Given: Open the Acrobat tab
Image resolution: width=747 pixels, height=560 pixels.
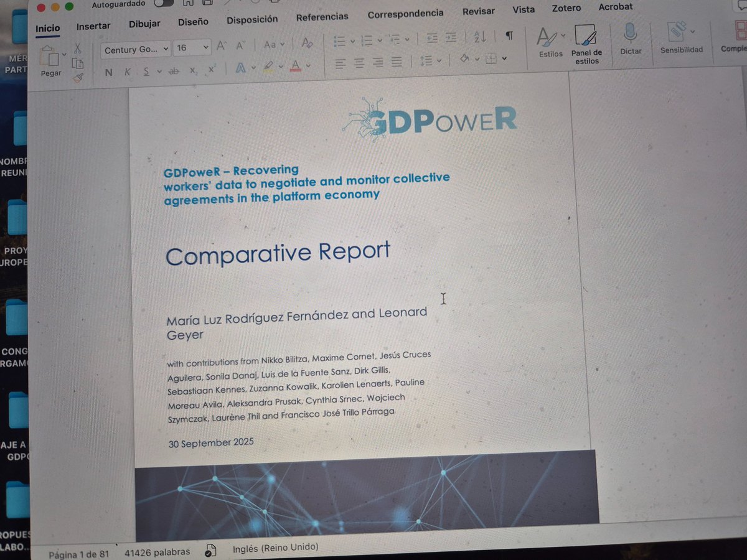Looking at the screenshot, I should 616,7.
